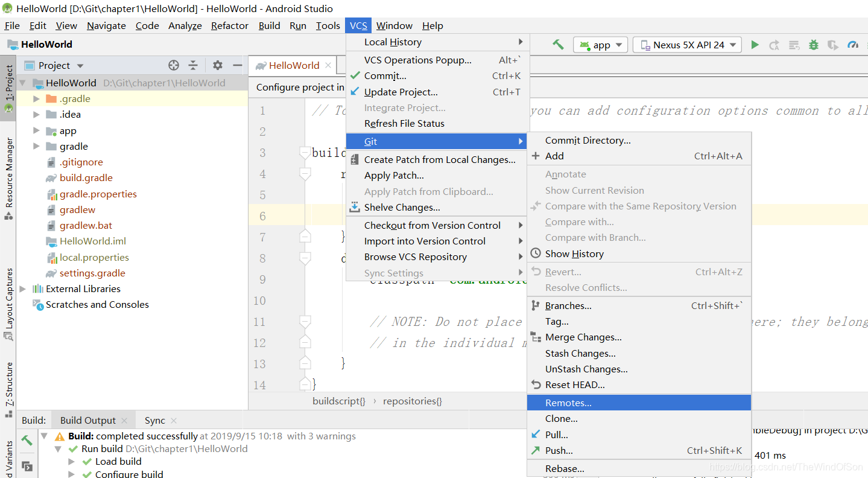Viewport: 868px width, 478px height.
Task: Select the build.gradle file in project tree
Action: tap(86, 178)
